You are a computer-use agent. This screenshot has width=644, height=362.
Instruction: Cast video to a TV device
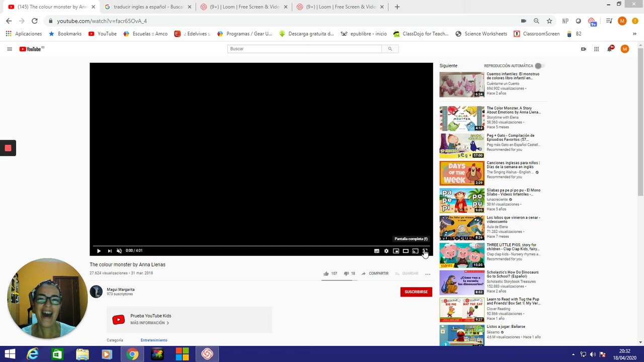[415, 251]
